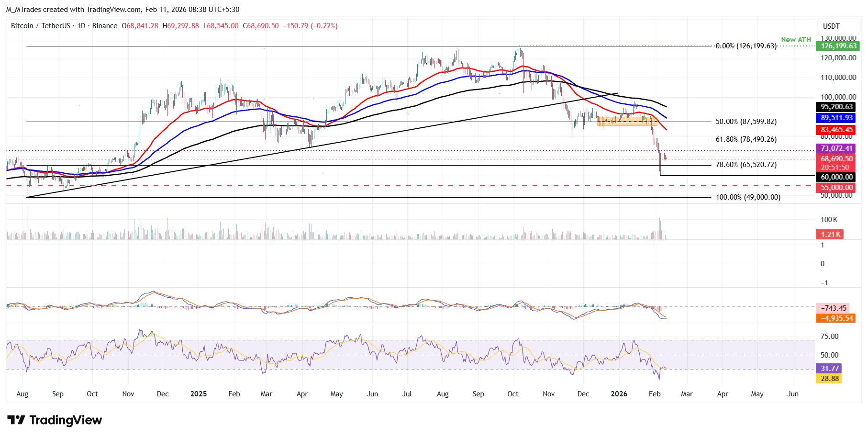Screen dimensions: 868x438
Task: Click the current price 68,690.50 label
Action: click(x=835, y=159)
